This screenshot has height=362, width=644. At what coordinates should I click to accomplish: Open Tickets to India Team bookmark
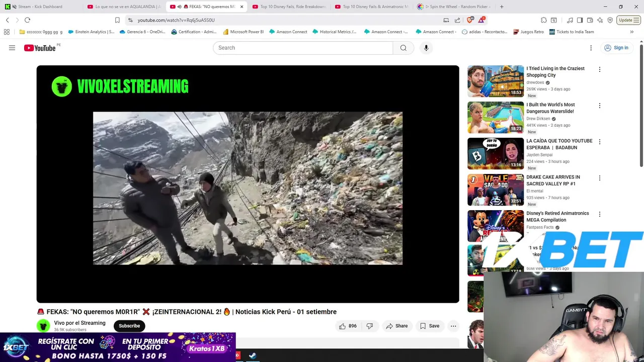pyautogui.click(x=572, y=32)
